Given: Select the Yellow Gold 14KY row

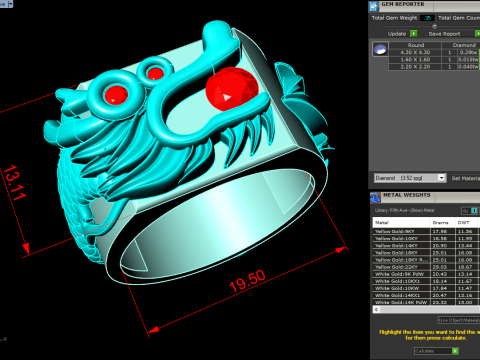Looking at the screenshot, I should pos(425,245).
